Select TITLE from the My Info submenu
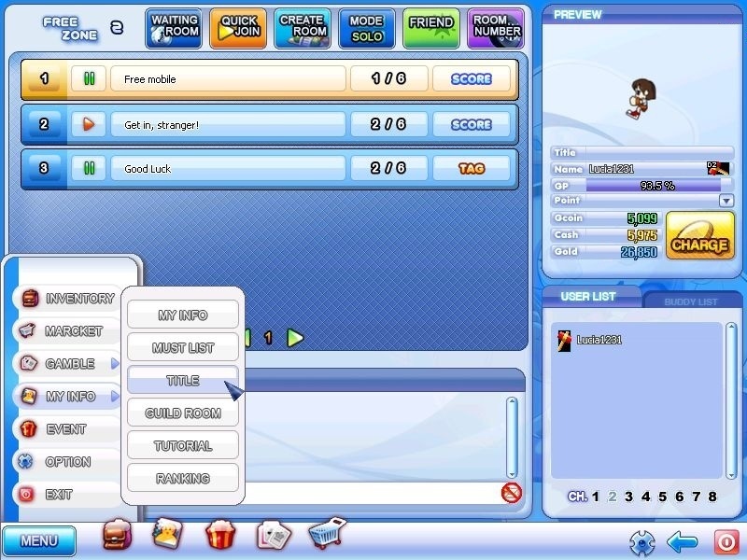This screenshot has height=560, width=747. click(x=183, y=381)
